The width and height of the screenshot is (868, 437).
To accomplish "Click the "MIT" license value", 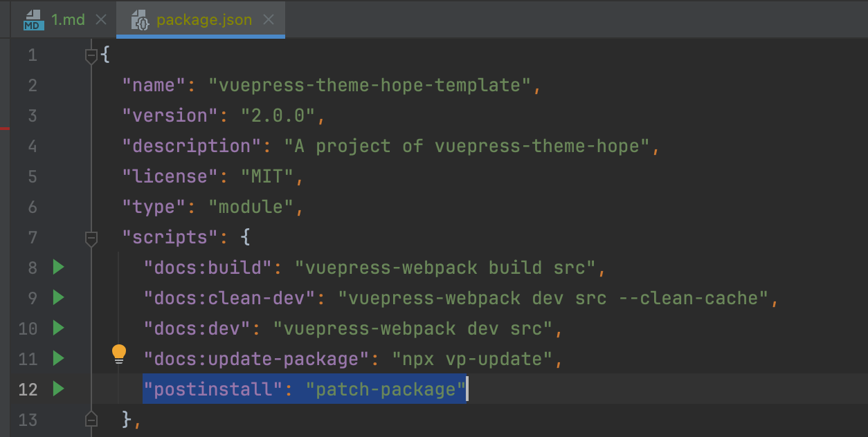I will click(x=266, y=177).
